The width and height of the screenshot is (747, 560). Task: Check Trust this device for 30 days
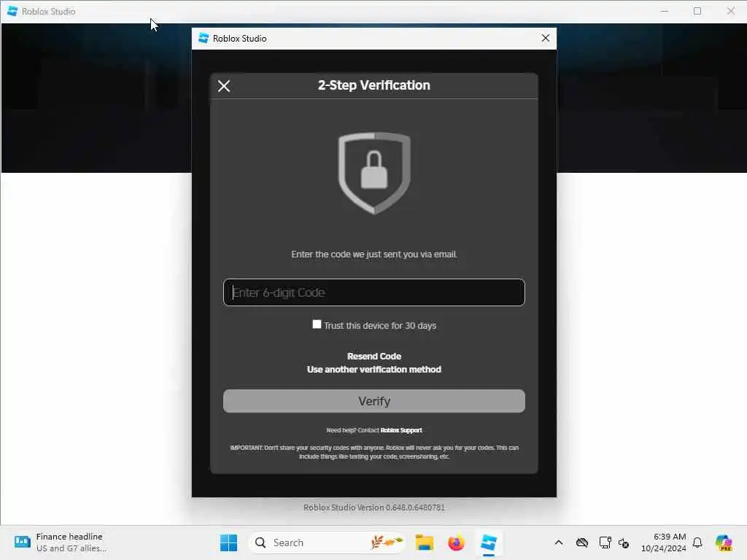tap(317, 324)
